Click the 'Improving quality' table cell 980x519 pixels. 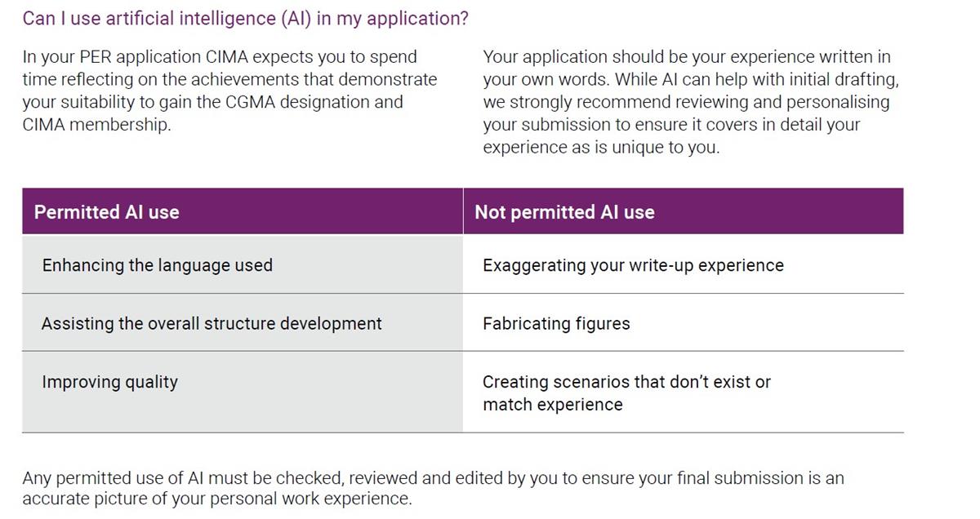pyautogui.click(x=243, y=392)
